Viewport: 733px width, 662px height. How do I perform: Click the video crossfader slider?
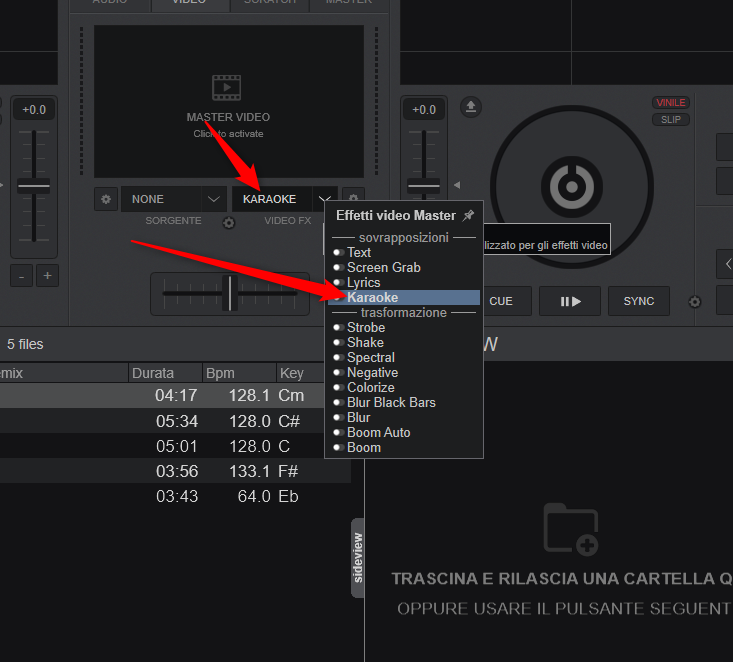(230, 293)
